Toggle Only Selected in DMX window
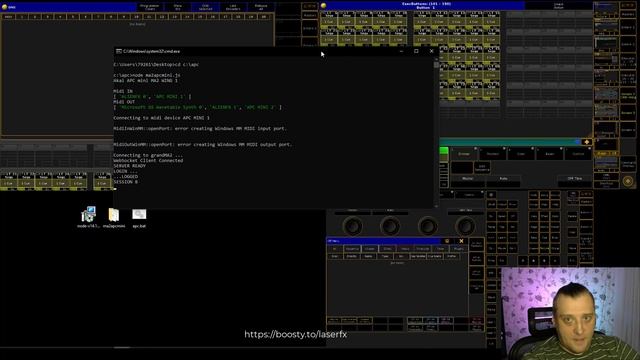The image size is (640, 360). coord(205,7)
